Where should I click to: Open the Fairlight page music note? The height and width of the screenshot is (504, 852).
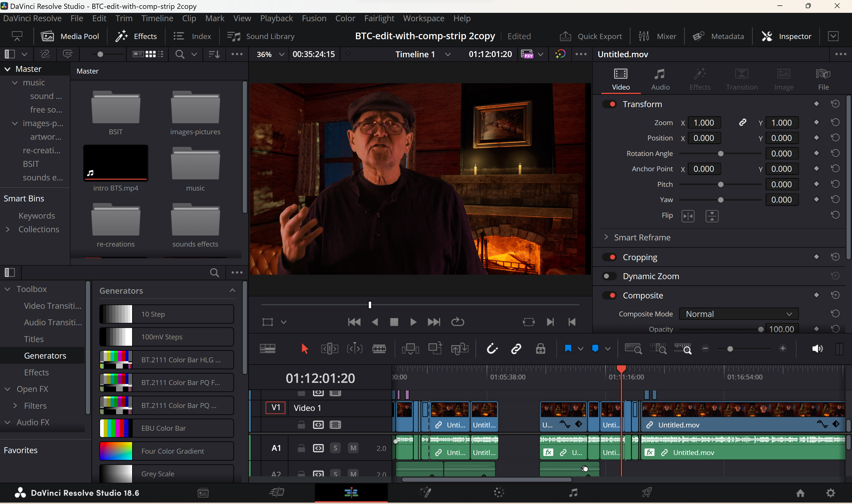point(573,493)
